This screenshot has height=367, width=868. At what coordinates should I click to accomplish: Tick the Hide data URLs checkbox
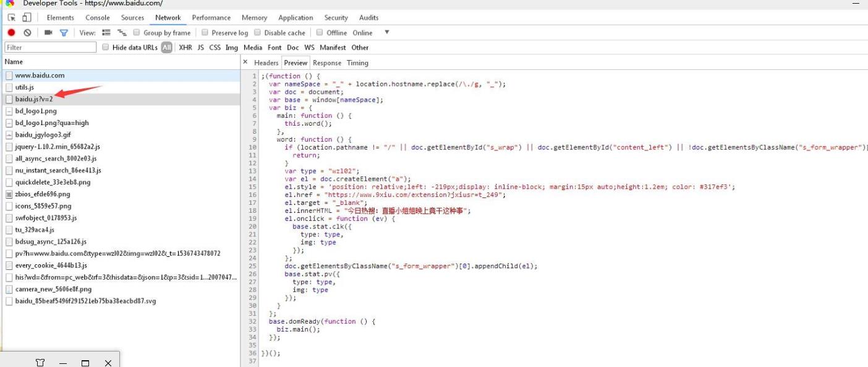pos(106,48)
